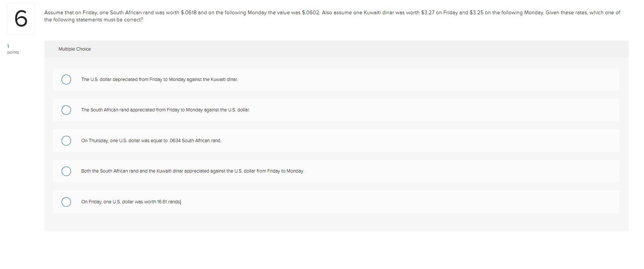Choose the Thursday .0634 rand answer choice
This screenshot has width=644, height=269.
(67, 141)
